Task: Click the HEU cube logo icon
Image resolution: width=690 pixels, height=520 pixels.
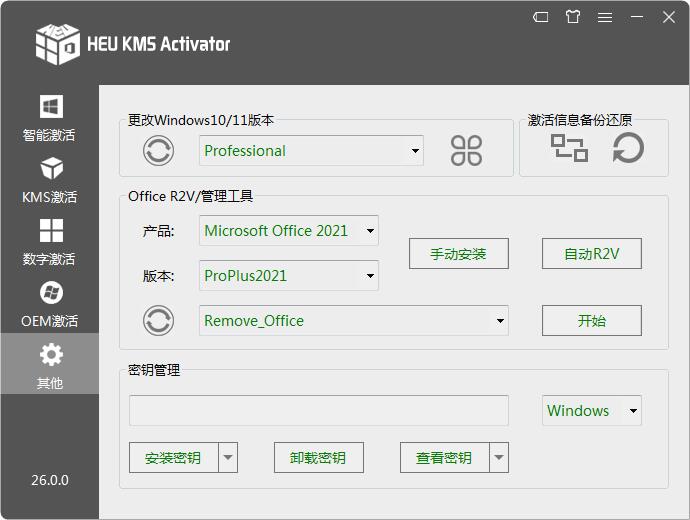Action: (58, 44)
